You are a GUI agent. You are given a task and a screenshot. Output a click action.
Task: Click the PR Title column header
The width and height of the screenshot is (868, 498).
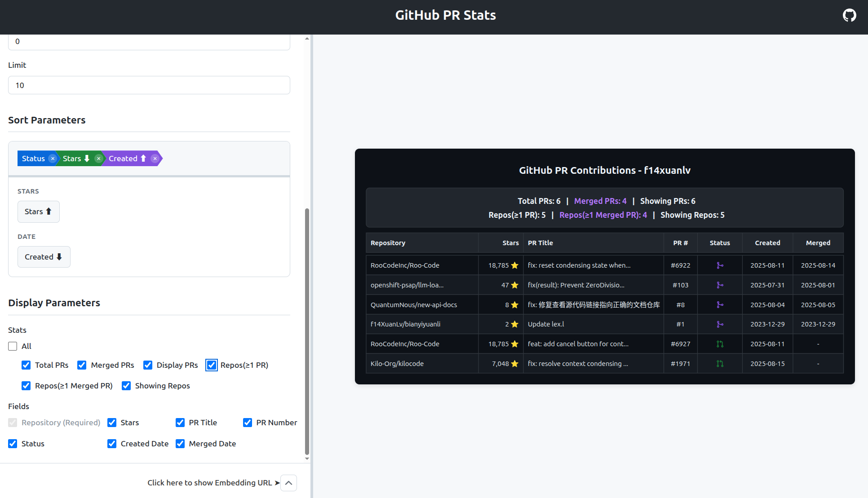point(593,243)
